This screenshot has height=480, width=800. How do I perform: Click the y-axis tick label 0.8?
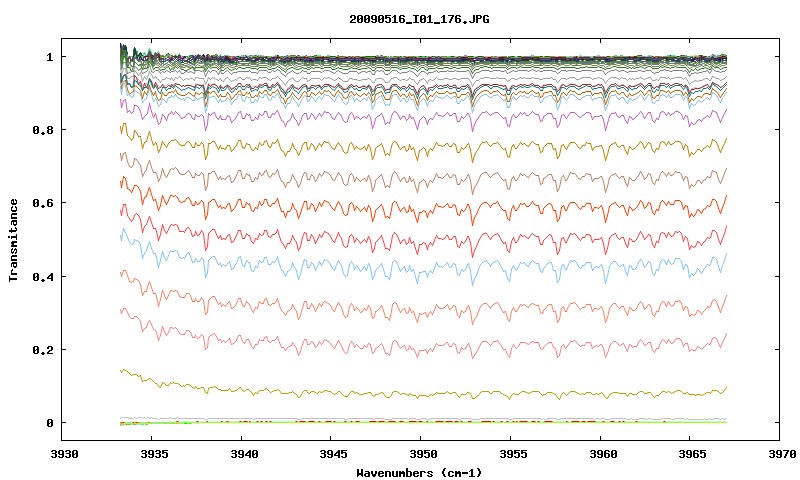point(43,130)
